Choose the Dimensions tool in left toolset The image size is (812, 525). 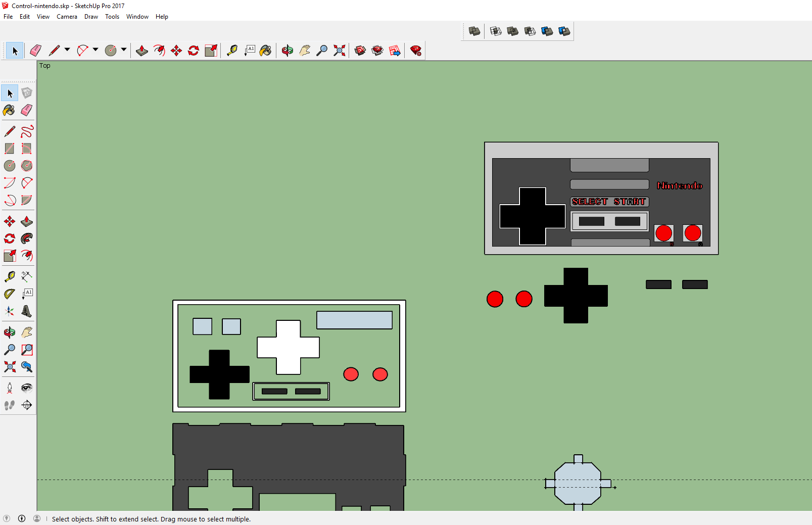pyautogui.click(x=27, y=276)
